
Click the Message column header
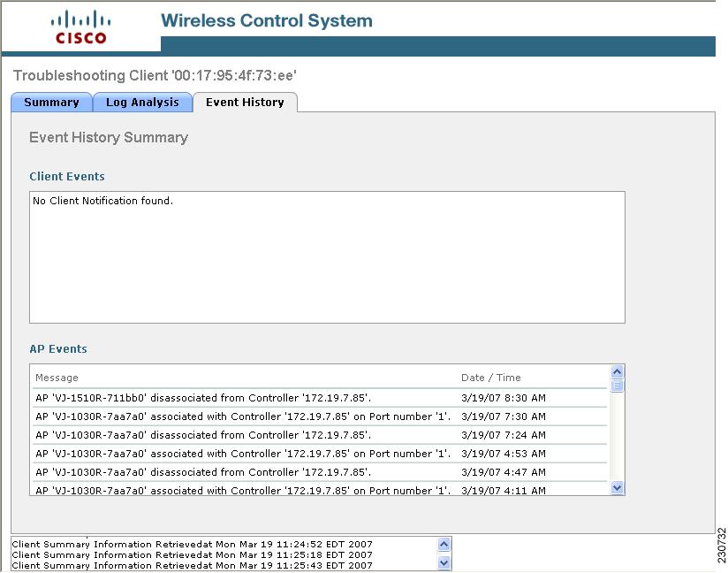coord(57,378)
